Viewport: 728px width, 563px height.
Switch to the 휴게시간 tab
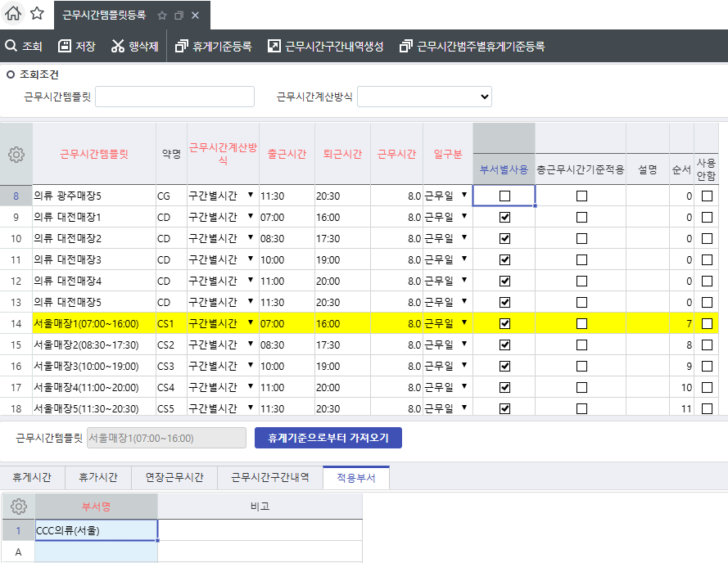tap(32, 477)
